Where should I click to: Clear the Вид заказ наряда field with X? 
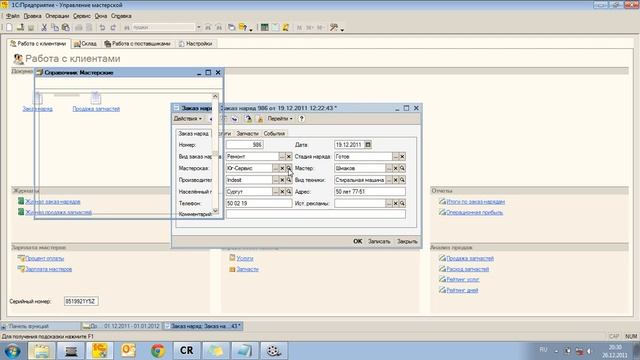coord(289,156)
